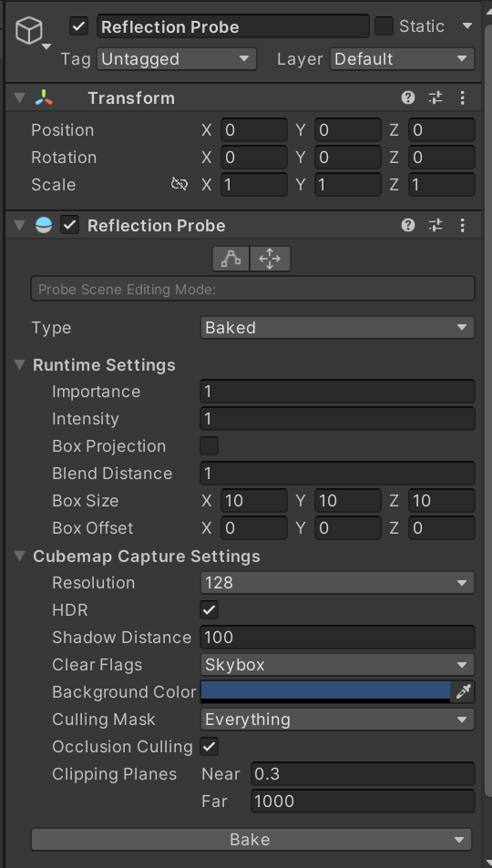
Task: Toggle GameObject active checkbox
Action: pyautogui.click(x=79, y=26)
